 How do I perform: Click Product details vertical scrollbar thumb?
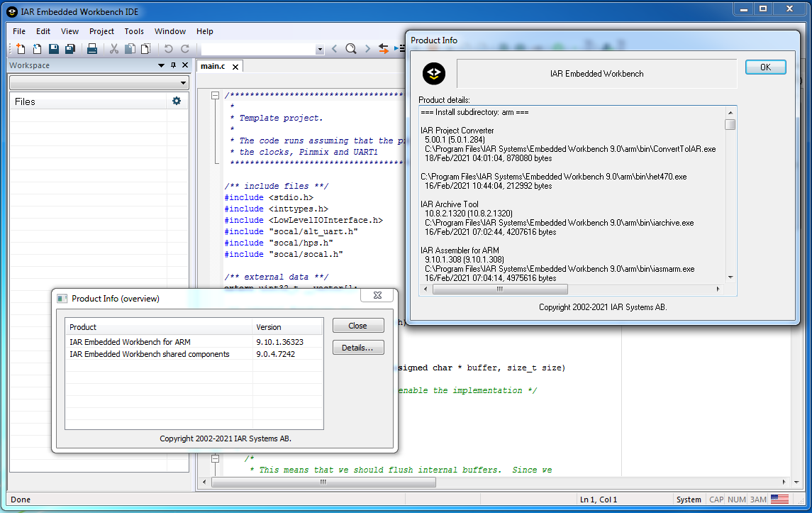click(730, 124)
